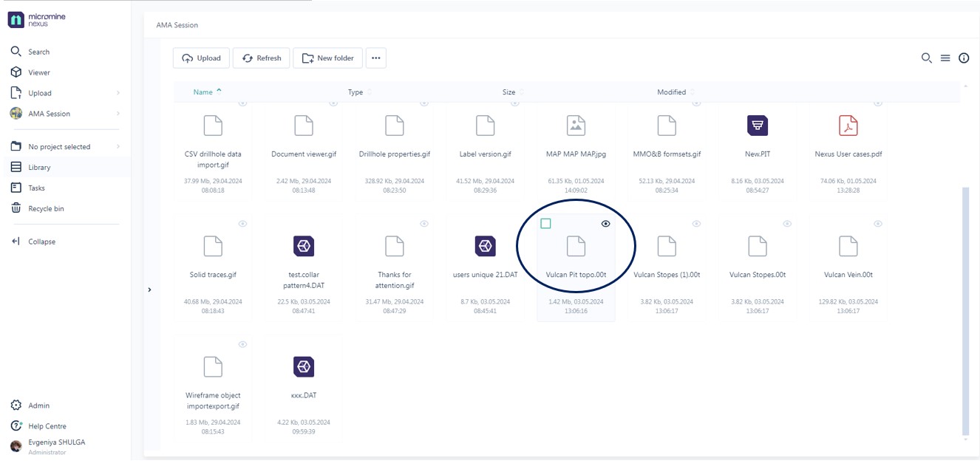The width and height of the screenshot is (980, 469).
Task: Click the list view icon near search
Action: tap(945, 57)
